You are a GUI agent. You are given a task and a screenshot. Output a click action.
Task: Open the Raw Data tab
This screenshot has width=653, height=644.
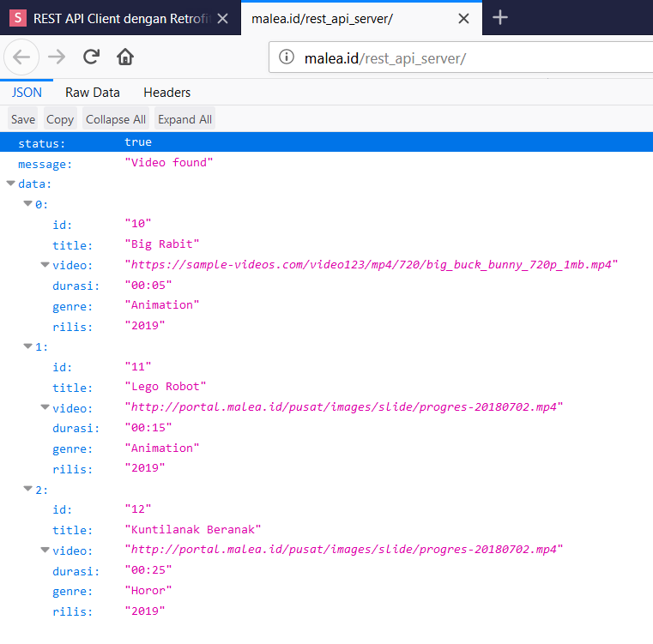pos(93,93)
